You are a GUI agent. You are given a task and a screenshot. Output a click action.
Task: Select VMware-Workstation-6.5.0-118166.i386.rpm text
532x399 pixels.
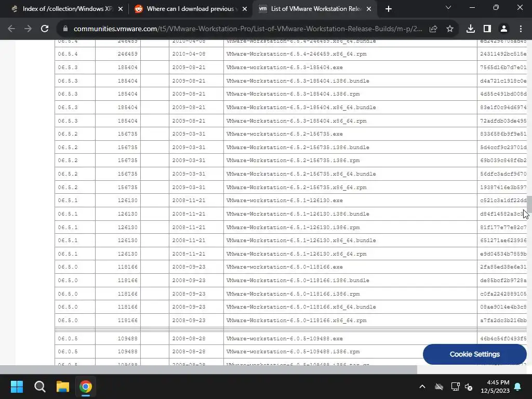pos(293,294)
